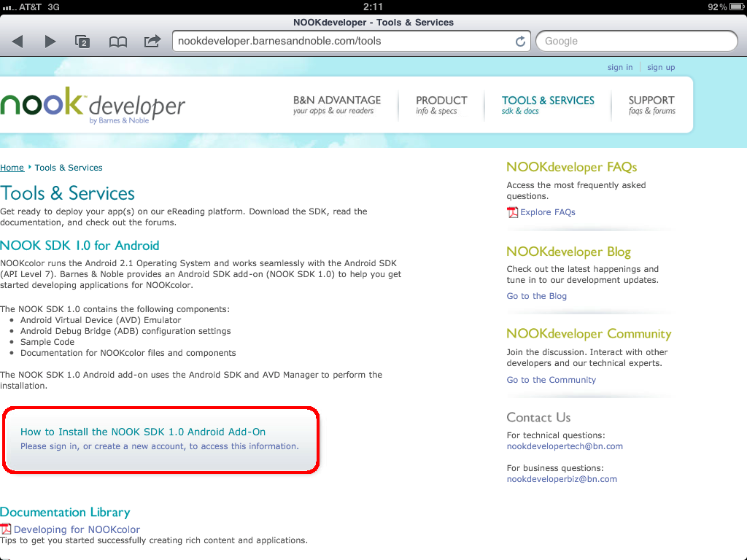
Task: Open the SUPPORT faqs & forums menu
Action: pos(651,105)
